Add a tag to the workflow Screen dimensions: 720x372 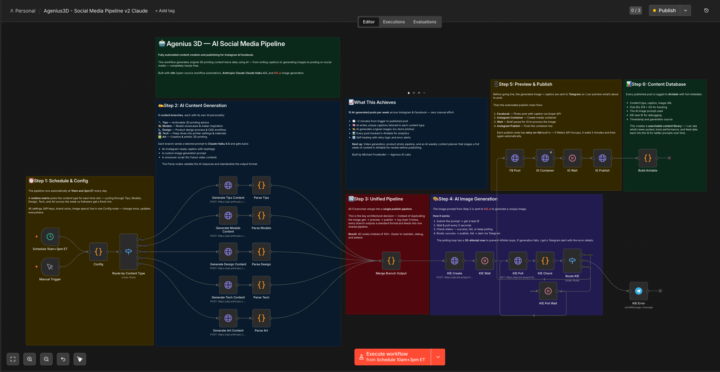click(165, 11)
